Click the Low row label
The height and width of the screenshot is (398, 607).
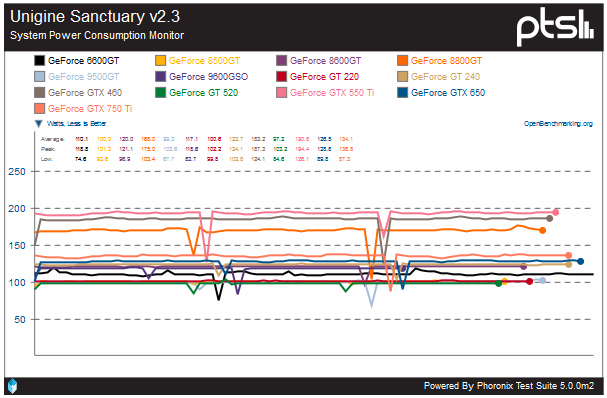pos(46,159)
